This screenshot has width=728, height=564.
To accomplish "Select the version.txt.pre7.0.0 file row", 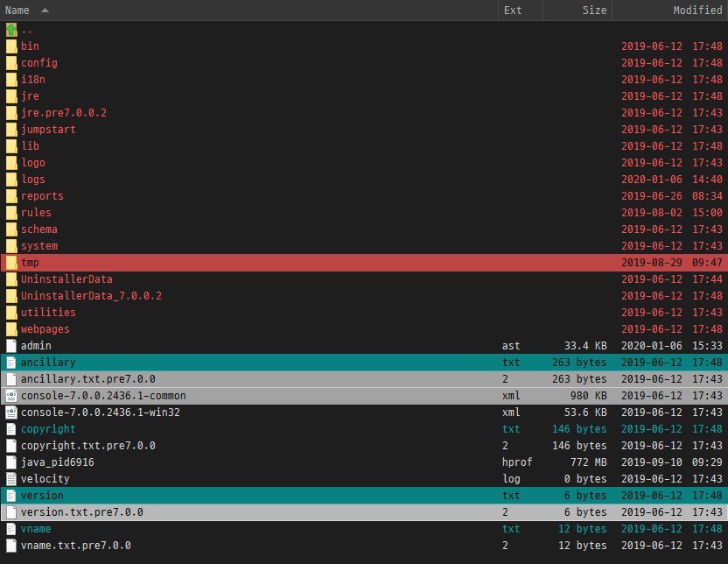I will click(81, 512).
